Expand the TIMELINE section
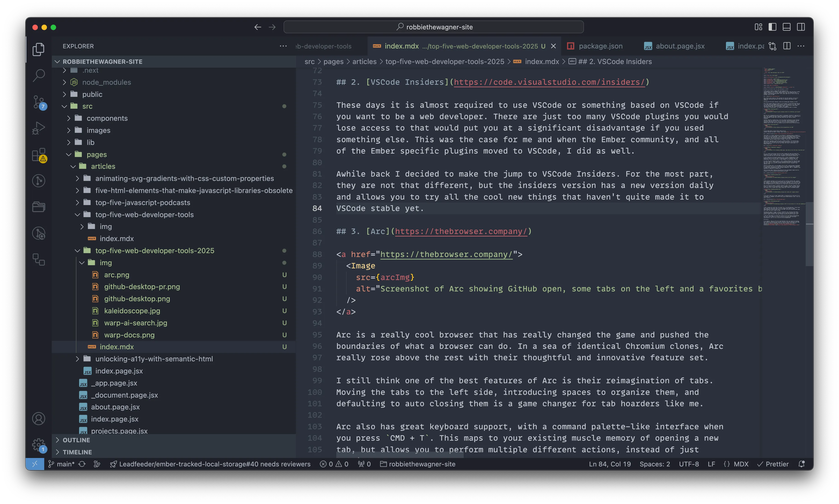 174,452
